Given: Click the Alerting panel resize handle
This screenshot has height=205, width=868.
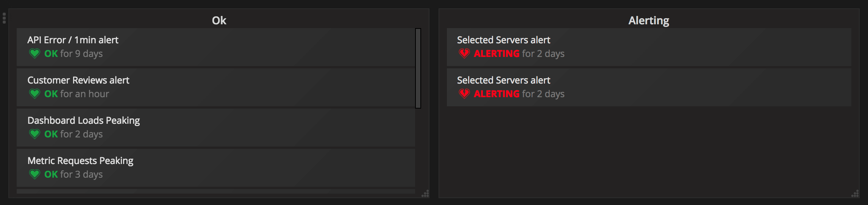Looking at the screenshot, I should (855, 194).
